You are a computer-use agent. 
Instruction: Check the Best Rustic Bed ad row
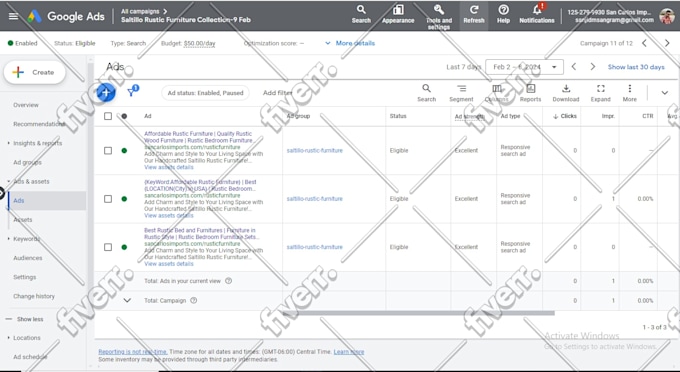point(108,247)
